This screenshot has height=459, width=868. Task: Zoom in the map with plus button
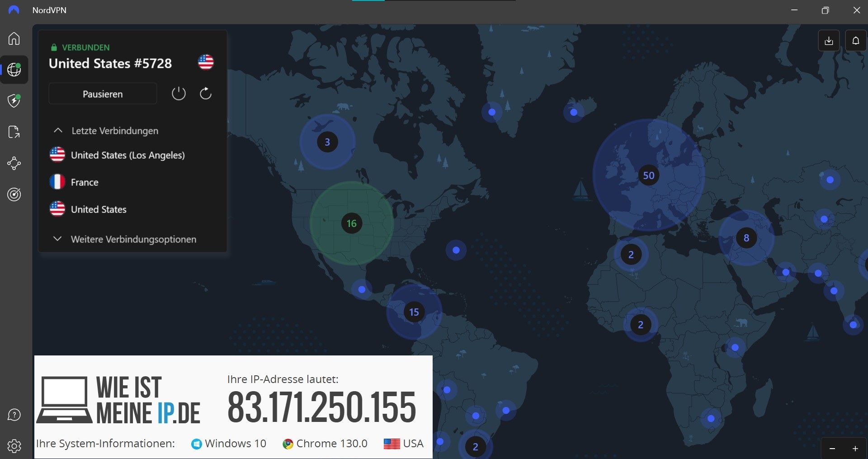pos(855,449)
